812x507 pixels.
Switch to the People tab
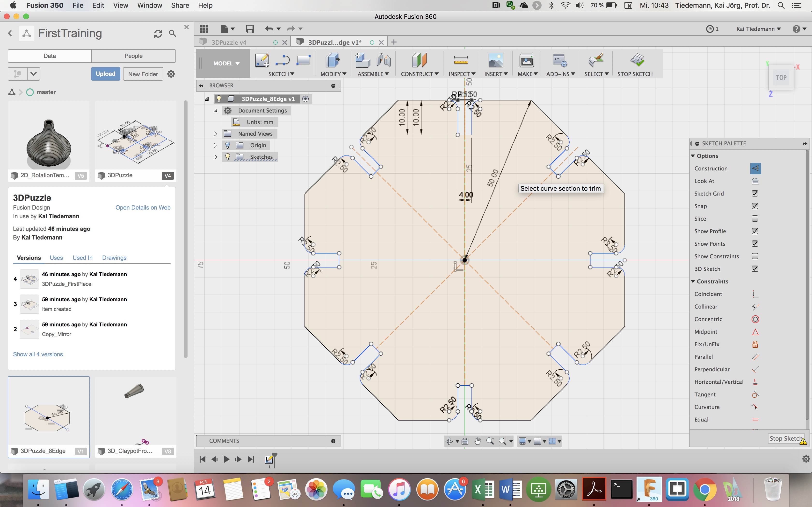tap(133, 56)
